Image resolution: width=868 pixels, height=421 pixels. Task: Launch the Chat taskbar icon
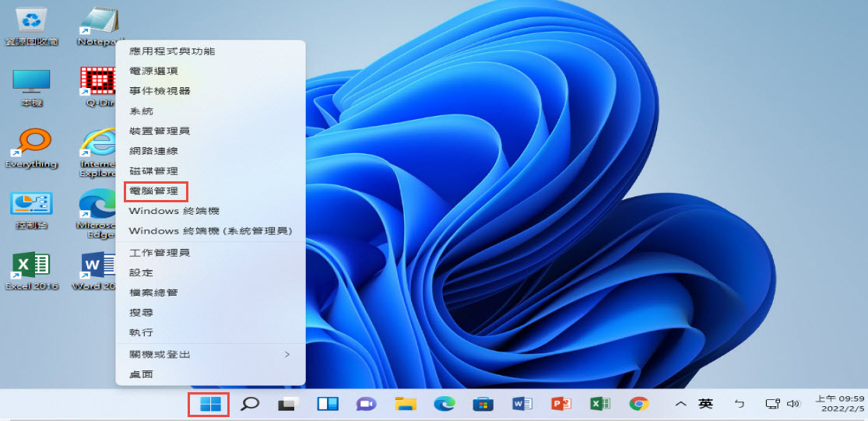point(366,404)
